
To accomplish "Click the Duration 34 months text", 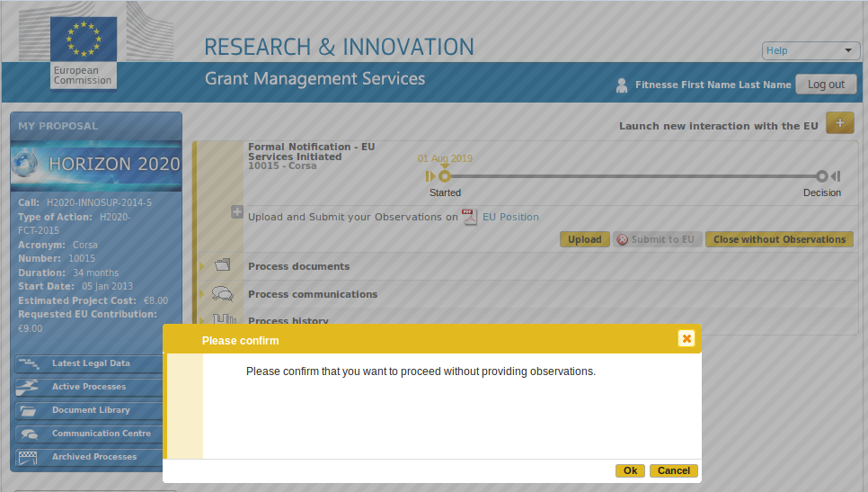I will (68, 273).
